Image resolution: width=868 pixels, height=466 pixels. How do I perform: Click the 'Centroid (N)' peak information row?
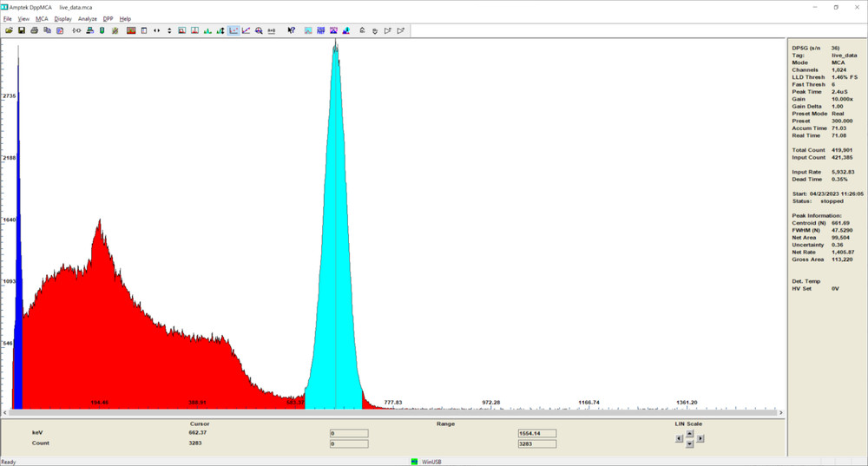(821, 223)
